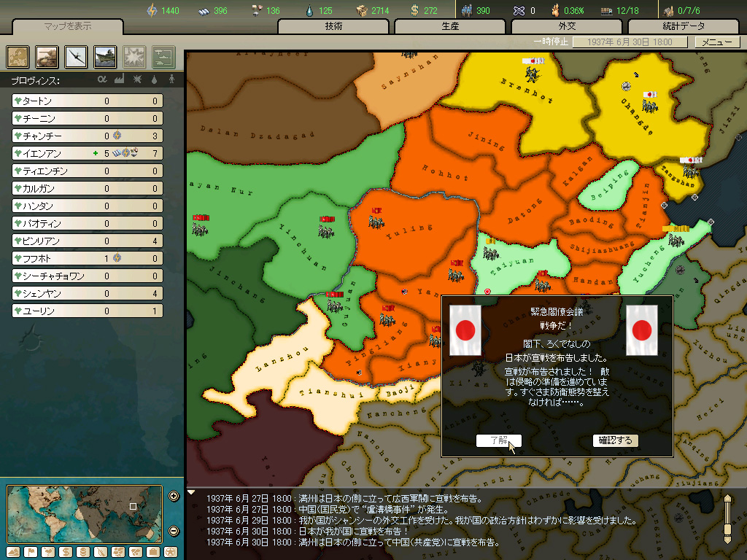Switch to diplomatic briefcase map mode
This screenshot has height=560, width=747.
(153, 552)
